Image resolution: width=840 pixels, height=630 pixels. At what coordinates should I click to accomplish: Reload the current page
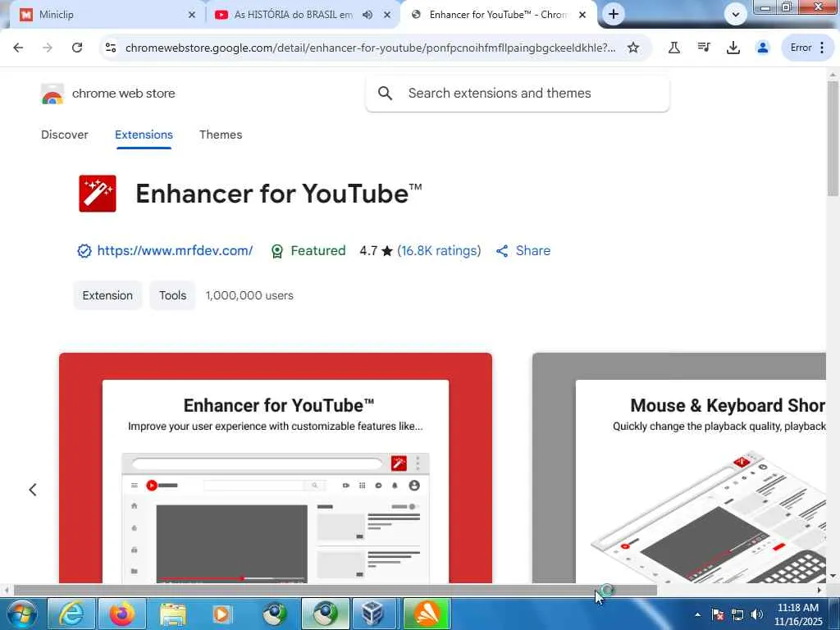[x=77, y=48]
